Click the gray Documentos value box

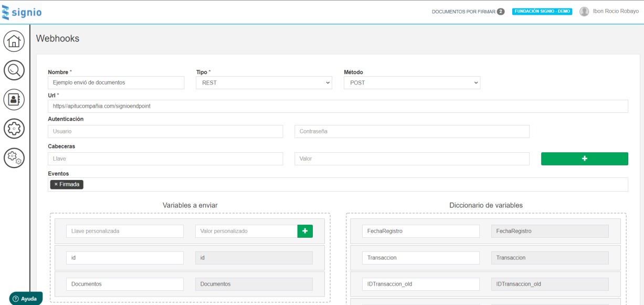[x=254, y=284]
